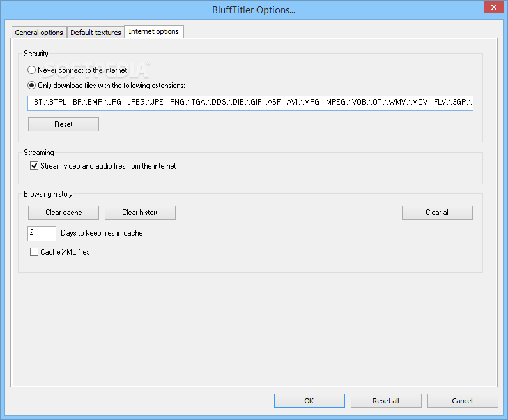Click the allowed file extensions text field
Viewport: 508px width, 420px height.
(x=250, y=103)
